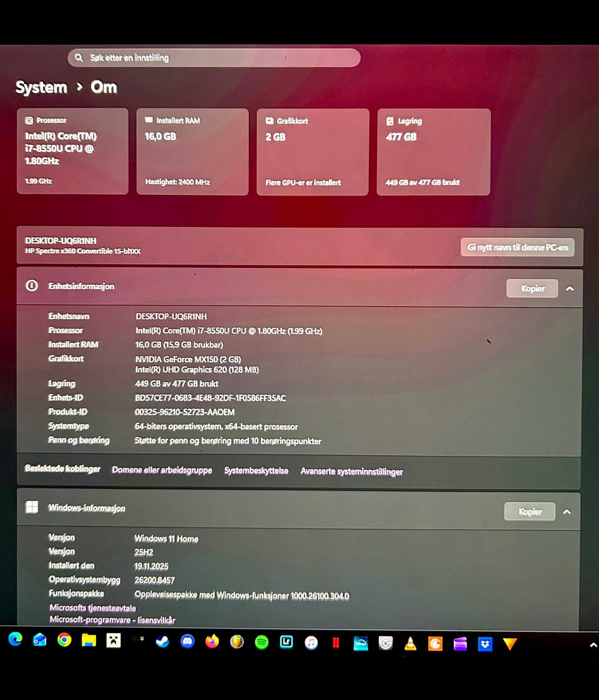Select the Prosessor row i7-8550U value
The width and height of the screenshot is (599, 700).
click(x=229, y=331)
